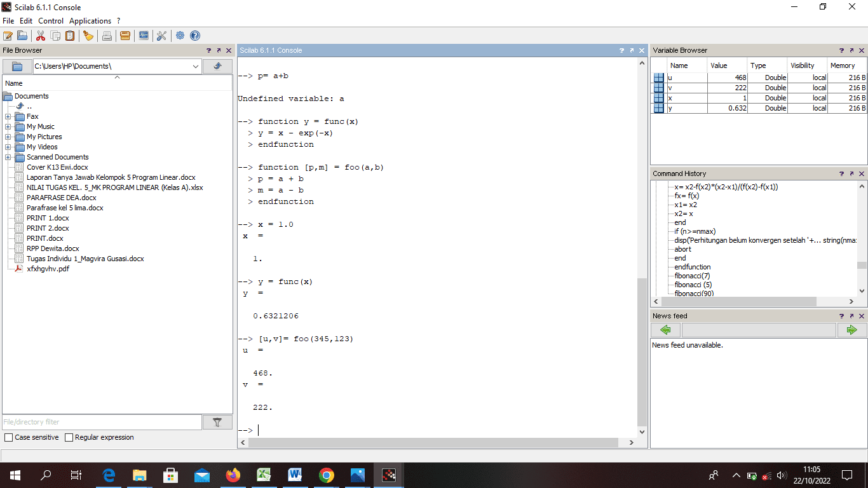Open the File menu
Image resolution: width=868 pixels, height=488 pixels.
coord(8,21)
